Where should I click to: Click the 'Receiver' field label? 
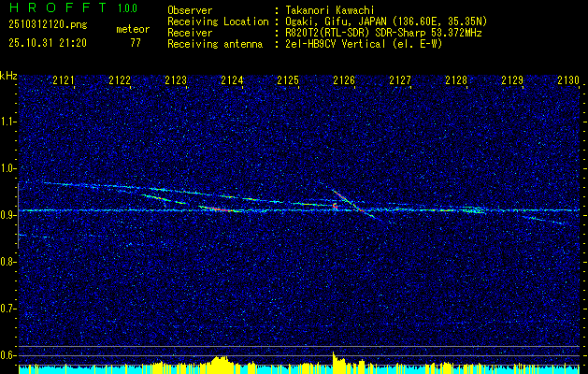pyautogui.click(x=190, y=33)
